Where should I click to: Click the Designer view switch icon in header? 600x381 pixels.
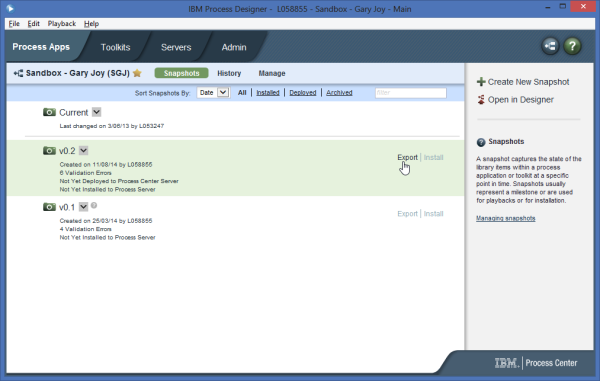coord(550,46)
